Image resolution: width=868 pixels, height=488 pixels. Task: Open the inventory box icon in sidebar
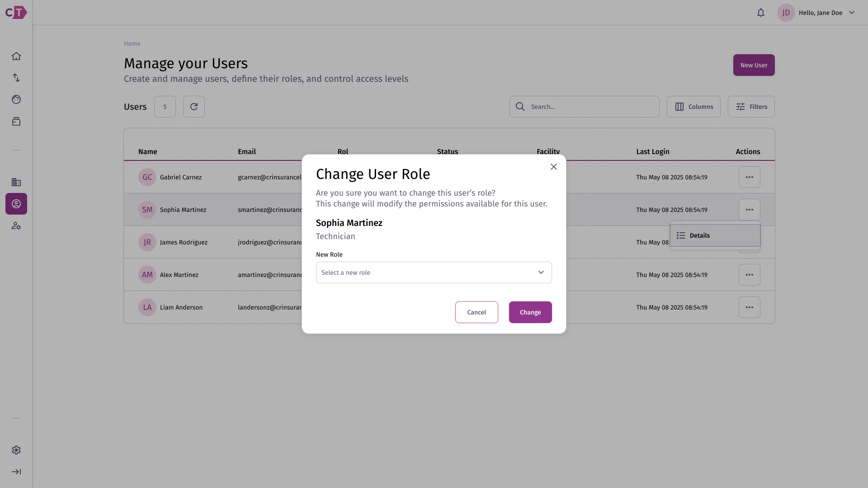[16, 121]
